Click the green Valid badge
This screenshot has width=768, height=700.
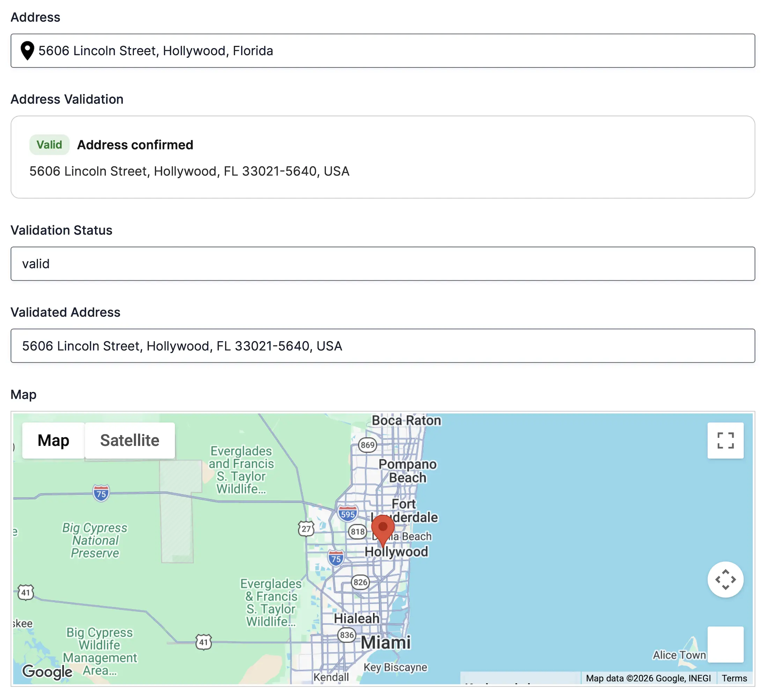click(x=49, y=145)
